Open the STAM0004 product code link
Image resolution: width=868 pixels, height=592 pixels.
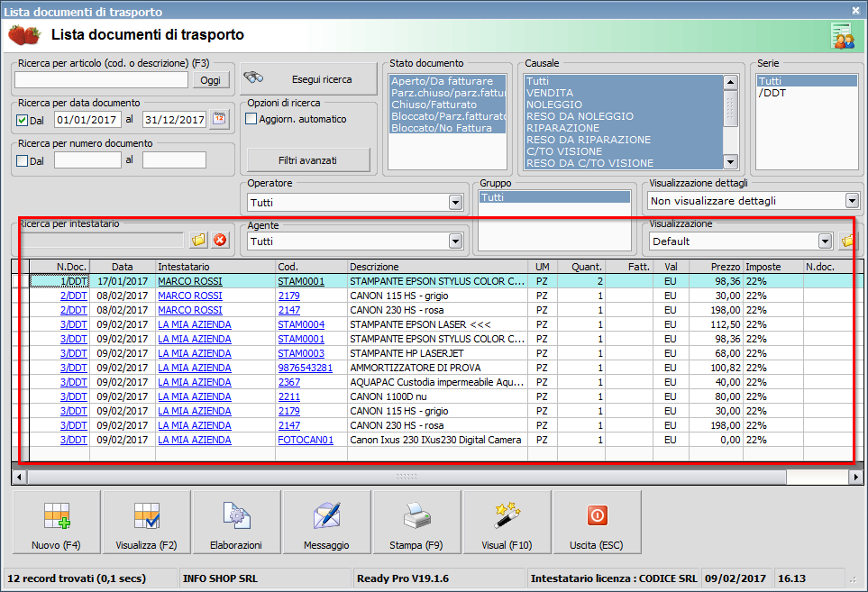tap(301, 324)
